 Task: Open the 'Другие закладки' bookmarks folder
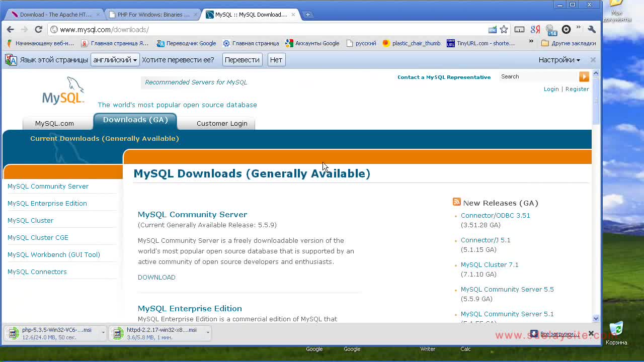pyautogui.click(x=569, y=43)
